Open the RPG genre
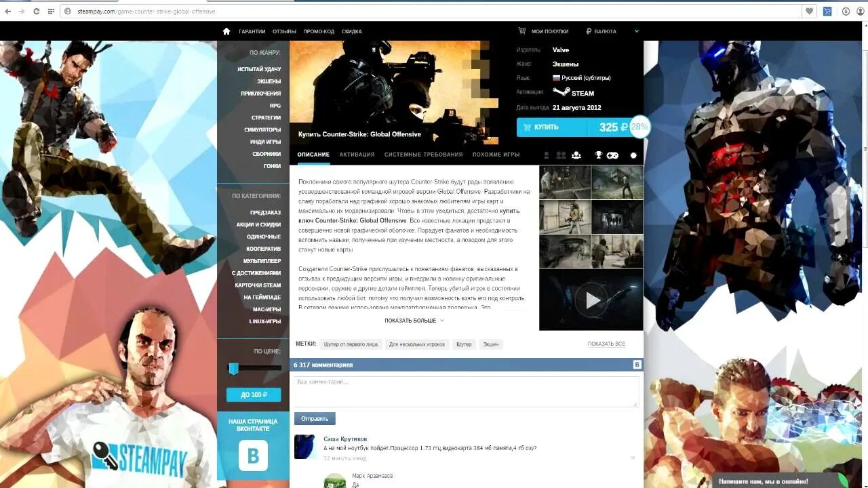 (275, 106)
